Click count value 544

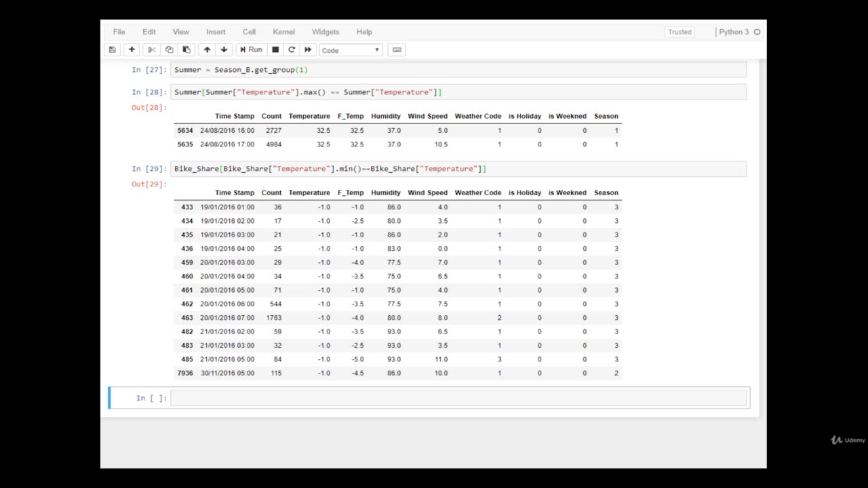click(275, 304)
